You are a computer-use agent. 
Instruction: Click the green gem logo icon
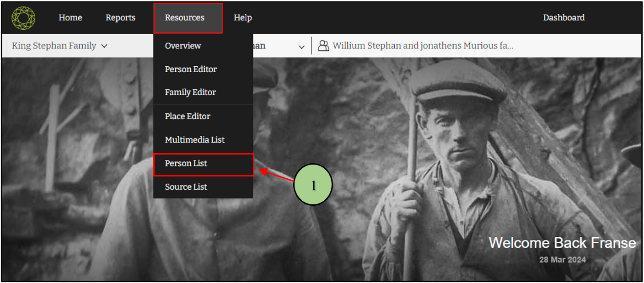click(x=23, y=18)
